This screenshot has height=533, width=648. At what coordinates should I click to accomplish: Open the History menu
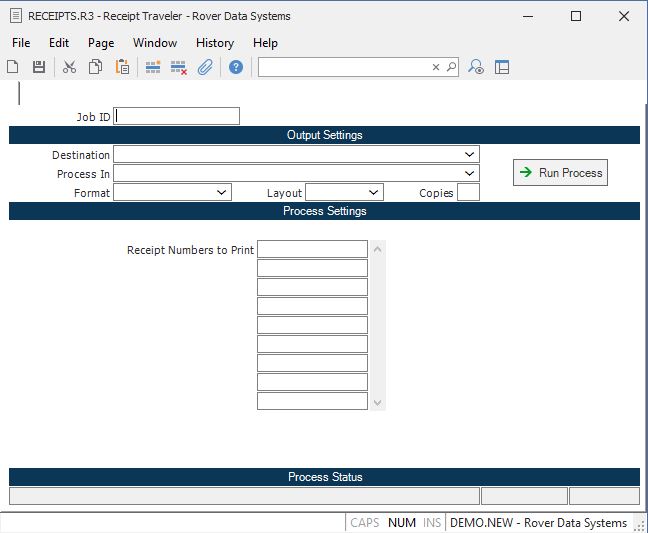214,43
